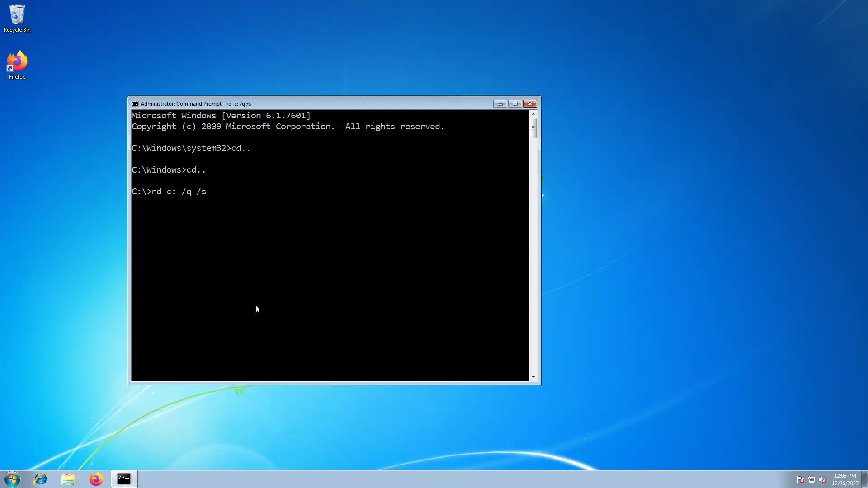Screen dimensions: 868x488
Task: Click the console vertical scrollbar thumb
Action: point(533,128)
